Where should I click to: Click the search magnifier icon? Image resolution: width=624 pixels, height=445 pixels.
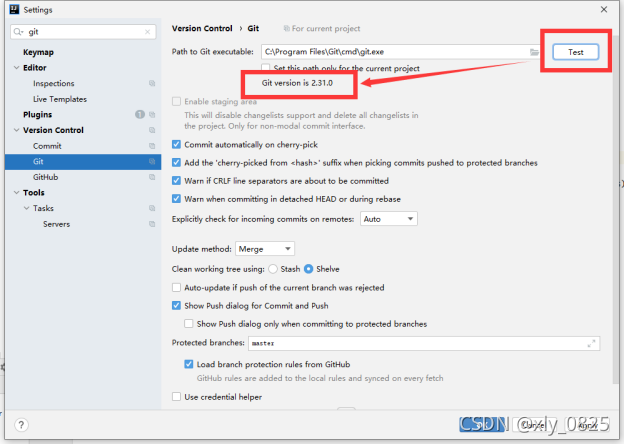tap(18, 32)
